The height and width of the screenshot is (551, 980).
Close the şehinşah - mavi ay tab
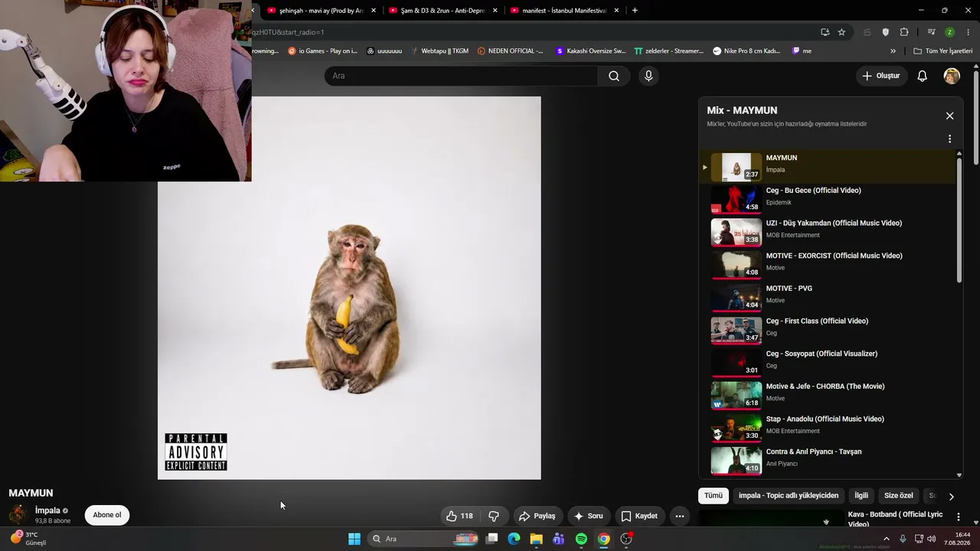(374, 11)
